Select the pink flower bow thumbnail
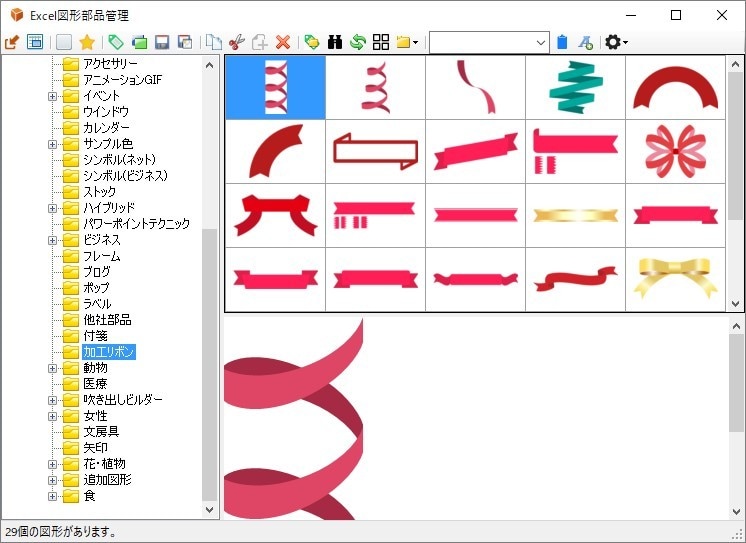746x543 pixels. (x=675, y=151)
